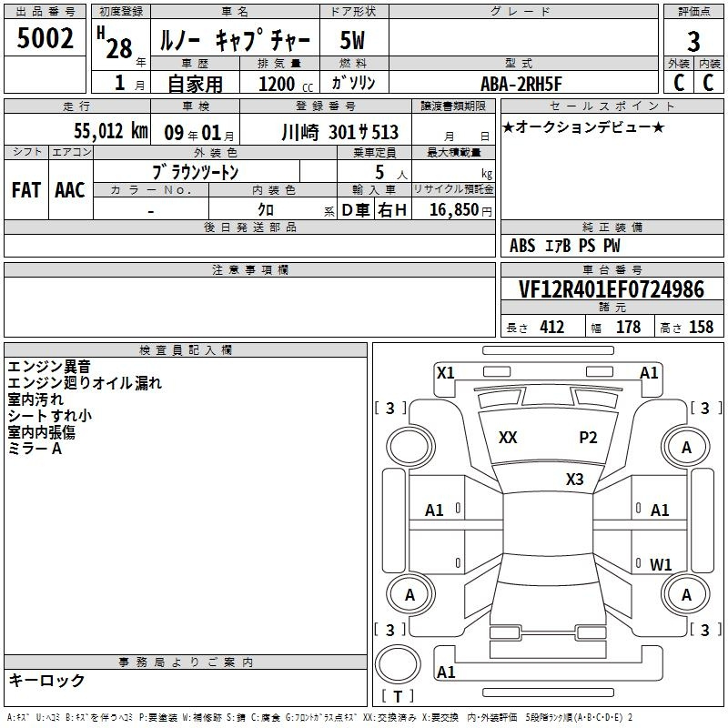Click the interior color クロ
The height and width of the screenshot is (728, 728).
tap(266, 209)
